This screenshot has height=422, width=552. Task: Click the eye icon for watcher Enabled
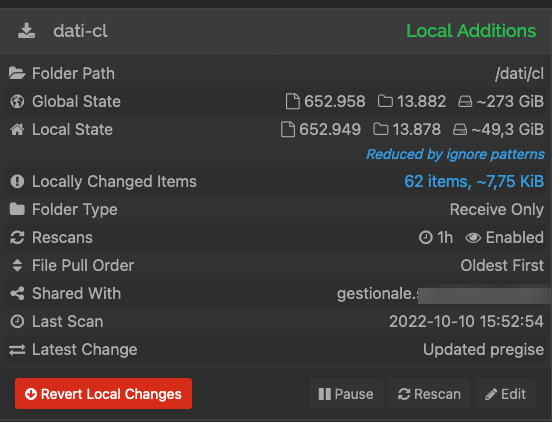coord(473,238)
